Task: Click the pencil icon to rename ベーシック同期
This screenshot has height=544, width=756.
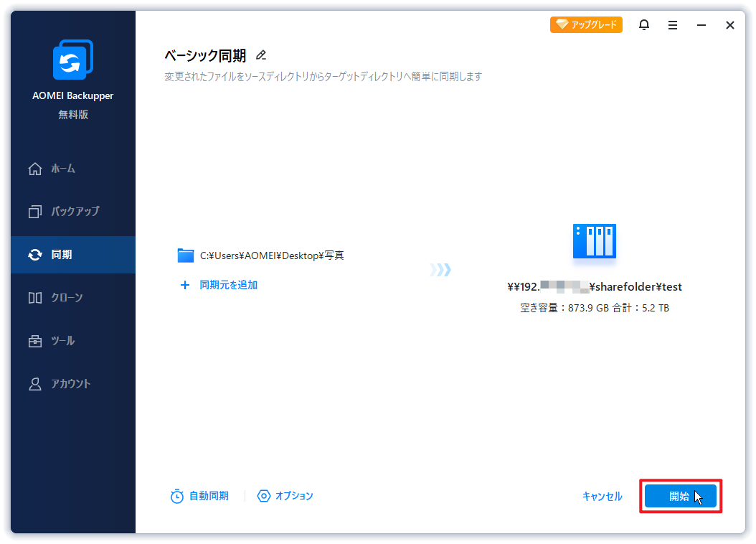Action: point(261,55)
